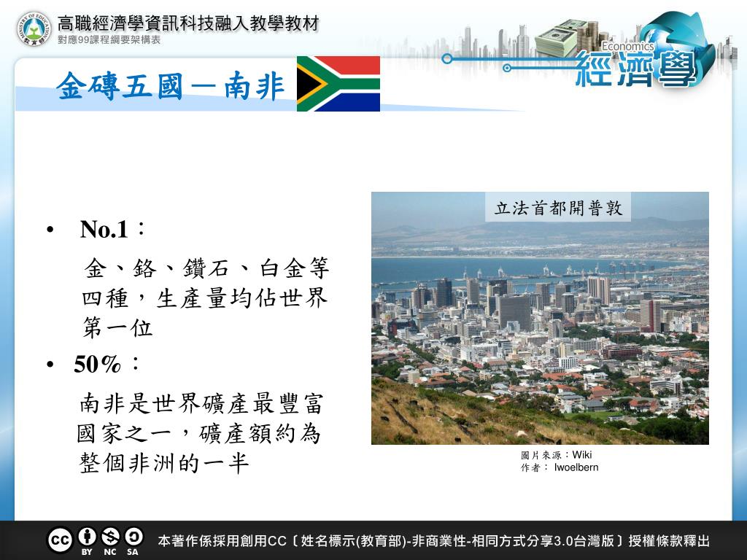Click the Creative Commons CC icon
The width and height of the screenshot is (747, 560).
click(60, 540)
